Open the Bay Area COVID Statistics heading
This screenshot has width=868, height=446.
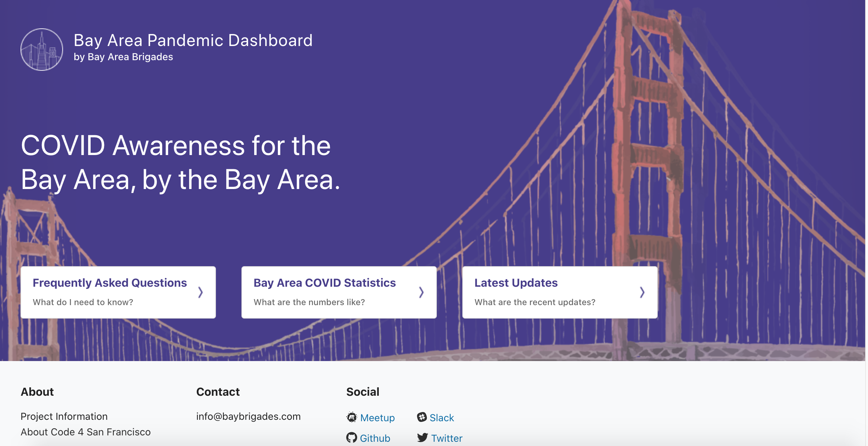pyautogui.click(x=325, y=283)
